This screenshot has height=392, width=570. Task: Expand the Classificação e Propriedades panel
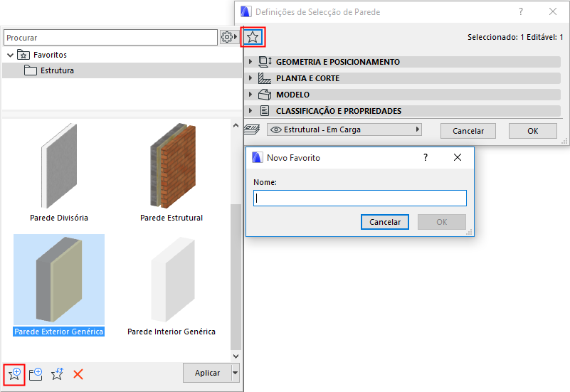[250, 111]
